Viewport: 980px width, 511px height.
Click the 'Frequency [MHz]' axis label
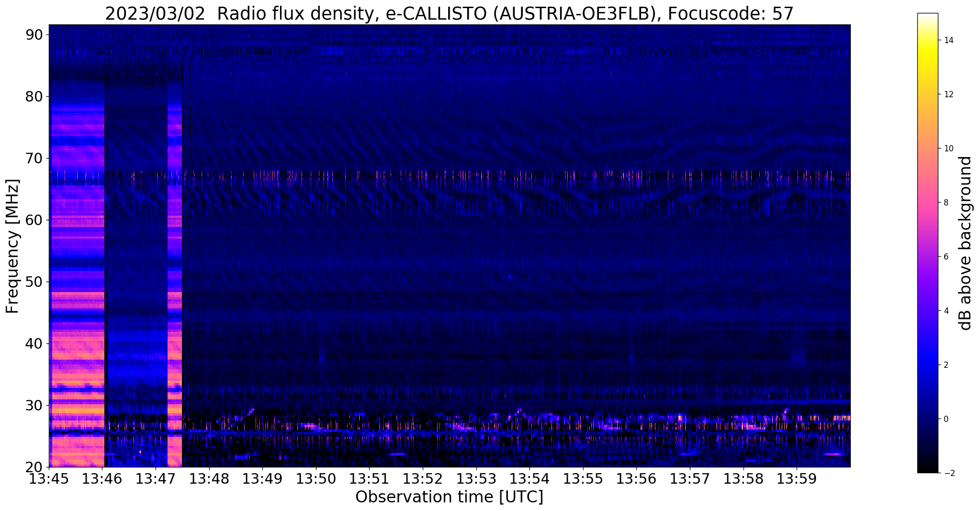tap(13, 246)
